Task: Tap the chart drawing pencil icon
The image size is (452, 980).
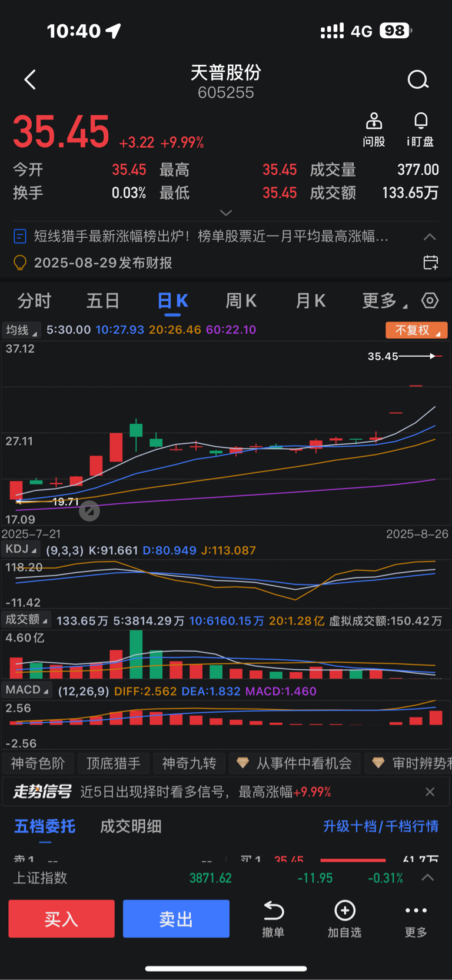Action: [89, 510]
